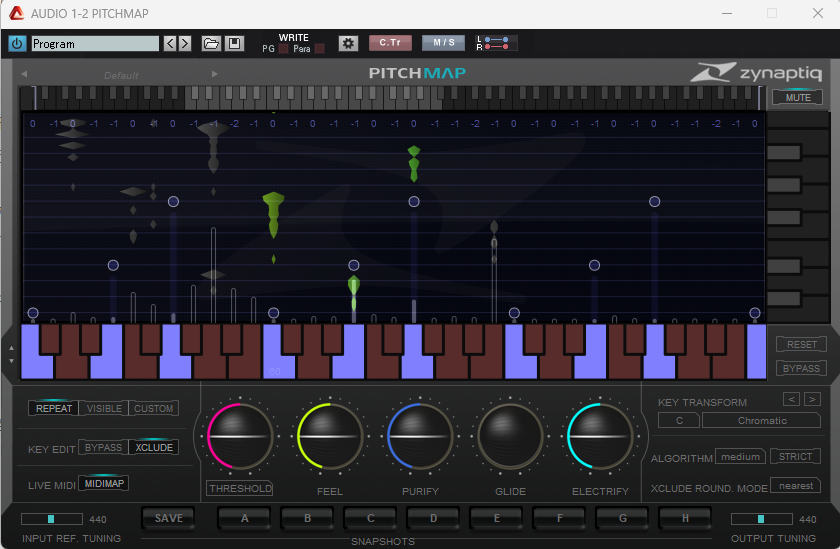Open plugin settings gear icon

click(348, 43)
